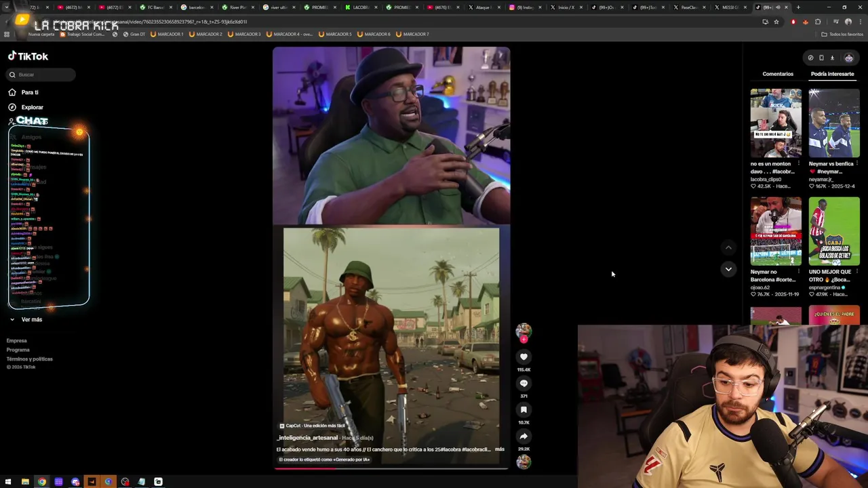Open more options for 'Neymar no Barcelona'
The width and height of the screenshot is (868, 488).
[x=799, y=272]
